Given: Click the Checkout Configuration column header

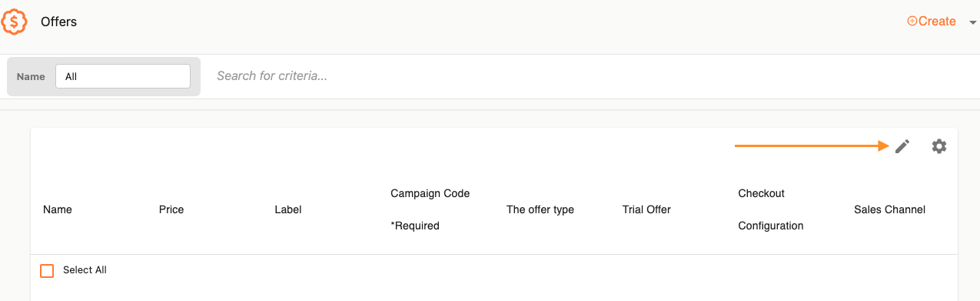Looking at the screenshot, I should pyautogui.click(x=771, y=209).
